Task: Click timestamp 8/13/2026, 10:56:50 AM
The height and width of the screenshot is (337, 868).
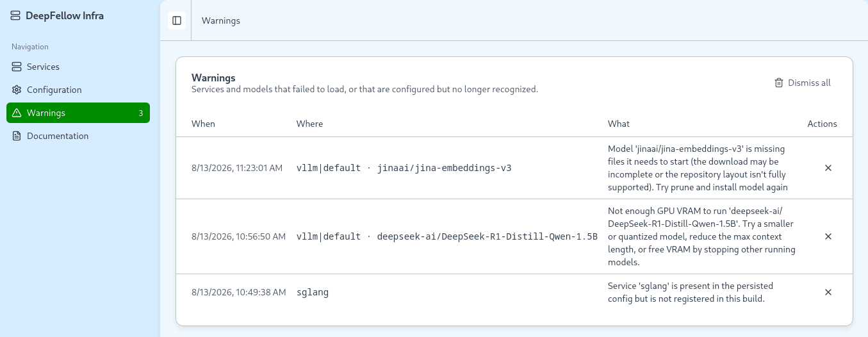Action: click(238, 236)
